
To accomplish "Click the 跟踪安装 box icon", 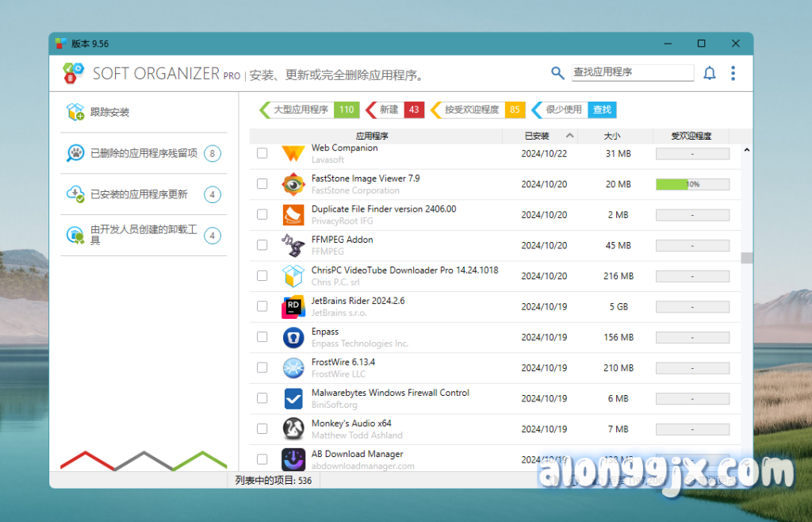I will click(75, 113).
